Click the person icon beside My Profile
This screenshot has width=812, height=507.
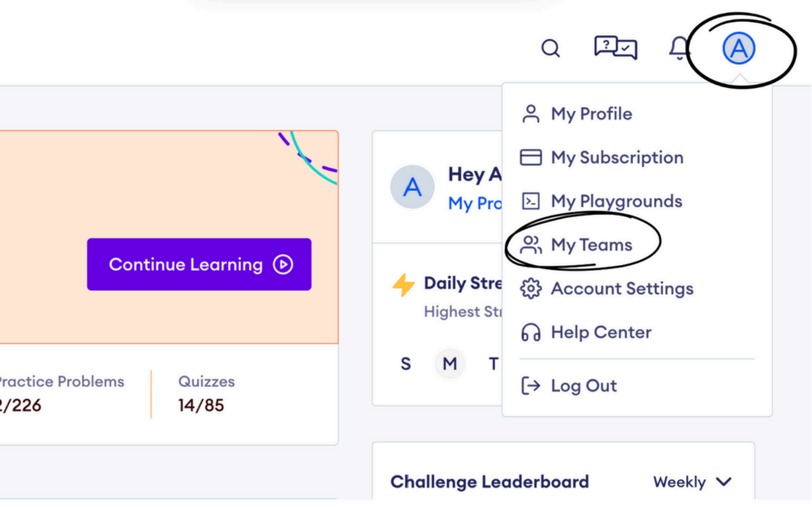(531, 114)
